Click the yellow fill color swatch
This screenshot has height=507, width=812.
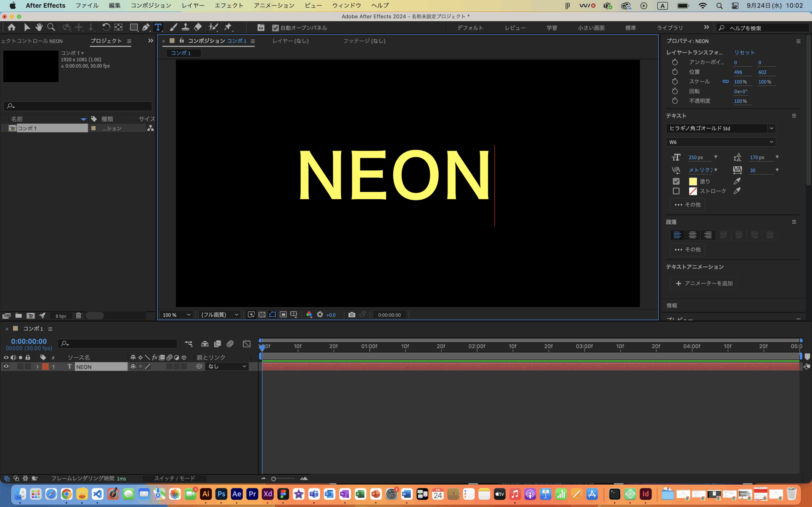click(x=693, y=181)
